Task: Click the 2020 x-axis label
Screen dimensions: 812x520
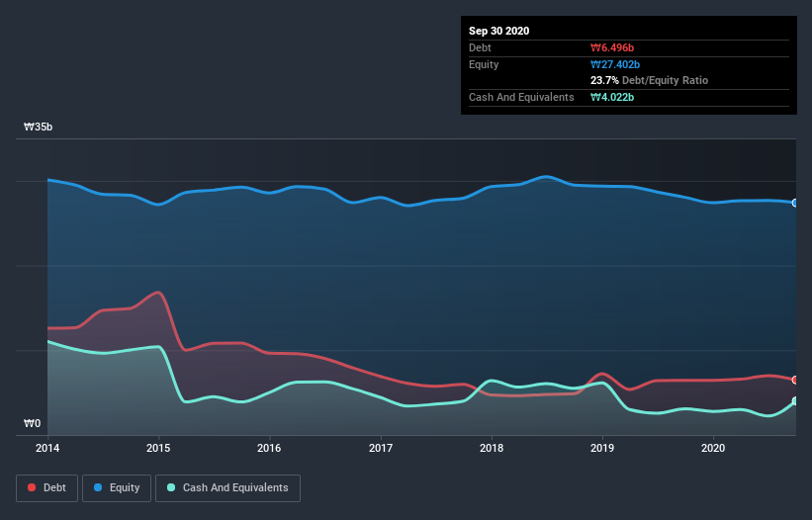Action: (x=713, y=448)
